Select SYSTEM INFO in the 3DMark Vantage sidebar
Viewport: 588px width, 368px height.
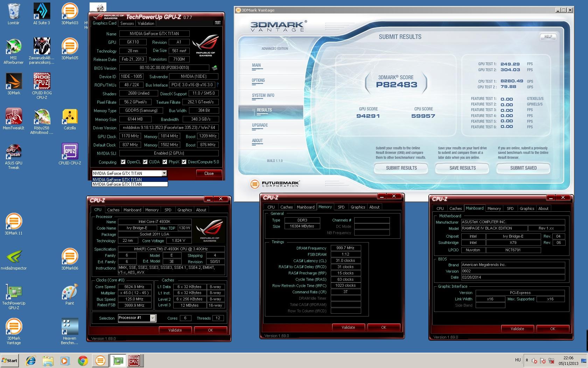click(x=263, y=95)
